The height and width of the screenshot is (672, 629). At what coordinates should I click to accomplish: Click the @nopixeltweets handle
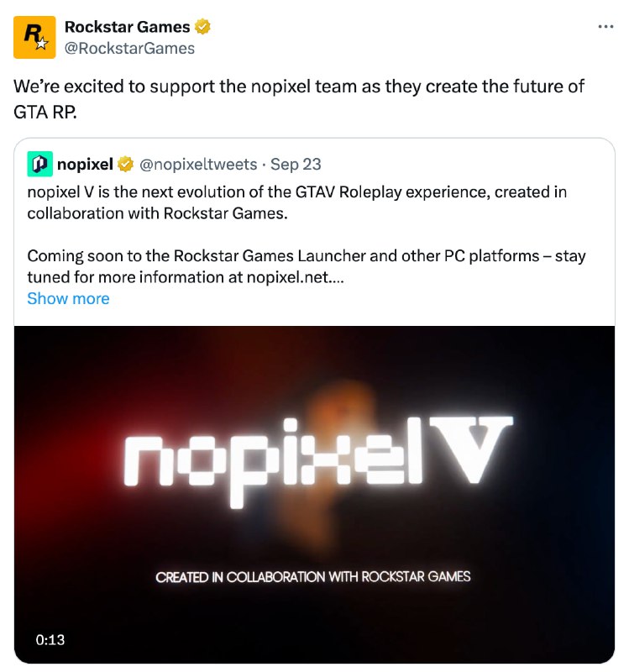click(198, 163)
